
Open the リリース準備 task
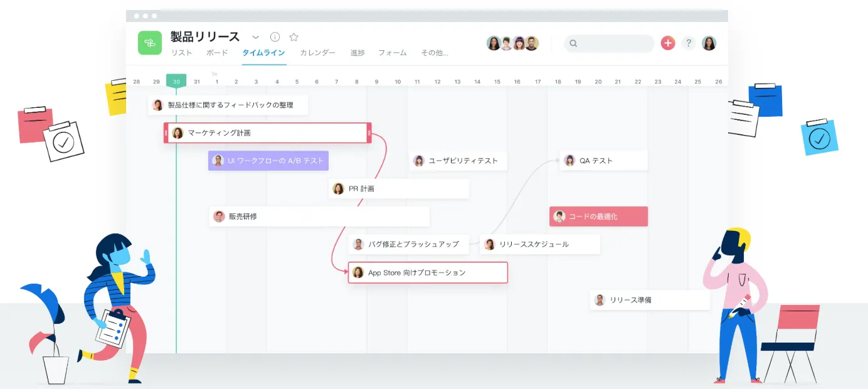[650, 300]
